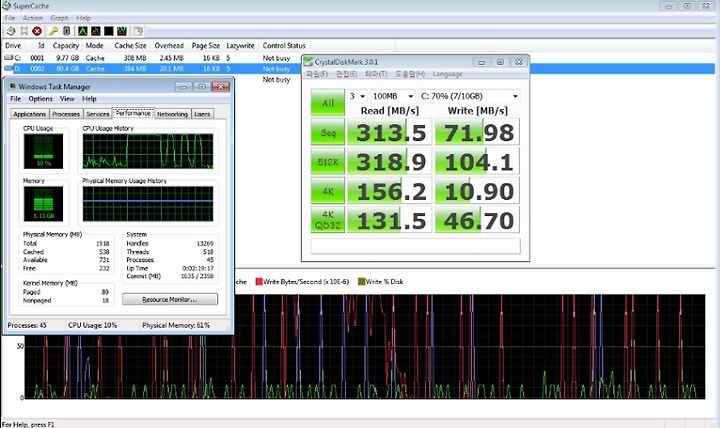
Task: Sort by Cache Size column header
Action: [130, 45]
